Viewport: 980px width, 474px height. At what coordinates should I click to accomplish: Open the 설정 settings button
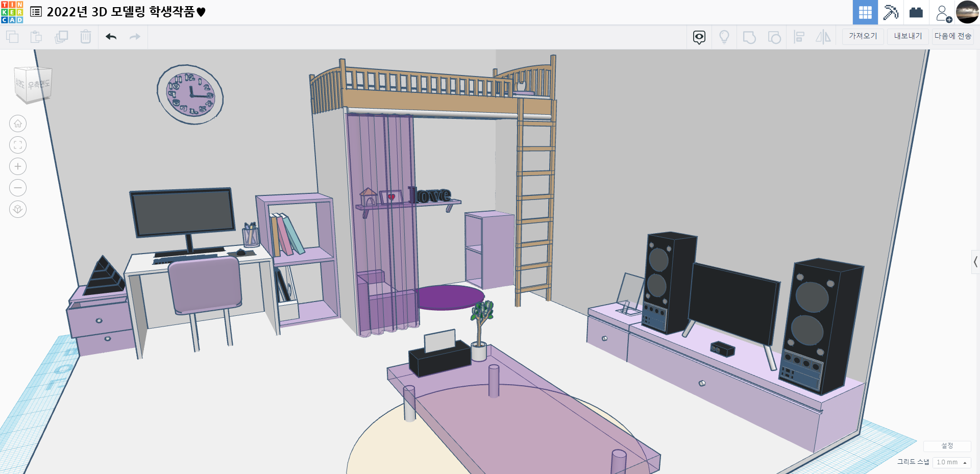click(x=947, y=446)
